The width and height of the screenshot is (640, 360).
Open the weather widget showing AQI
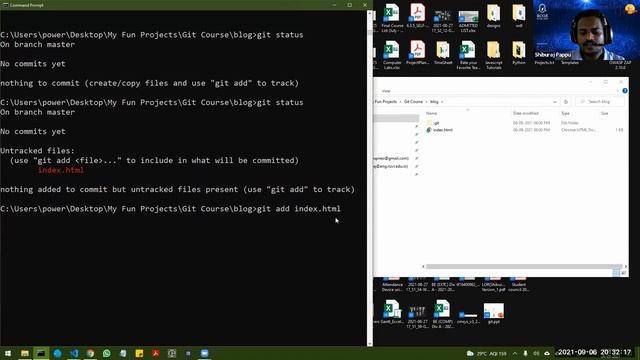coord(487,353)
